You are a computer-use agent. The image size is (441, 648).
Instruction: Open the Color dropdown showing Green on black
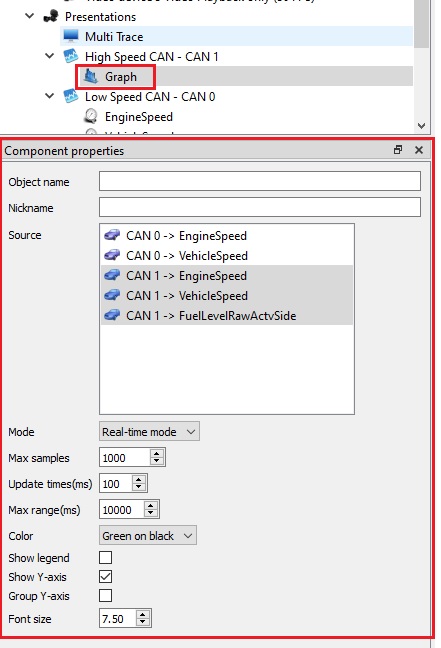pos(148,536)
